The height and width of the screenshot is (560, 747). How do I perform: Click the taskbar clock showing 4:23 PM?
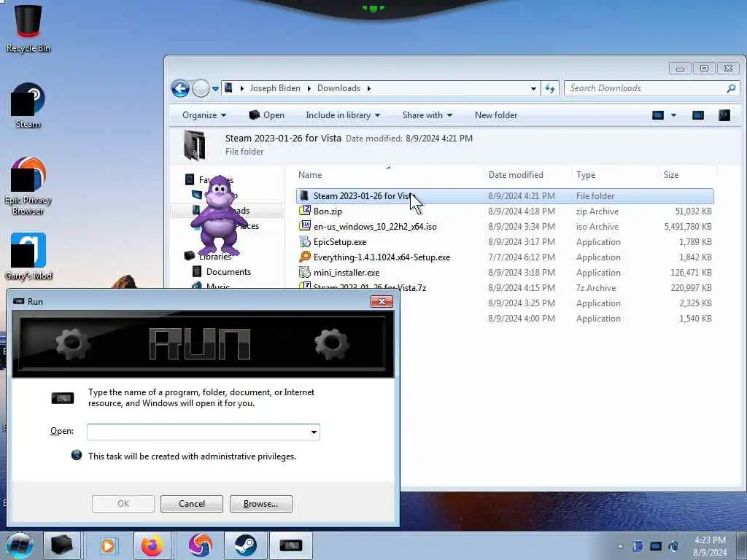[710, 546]
